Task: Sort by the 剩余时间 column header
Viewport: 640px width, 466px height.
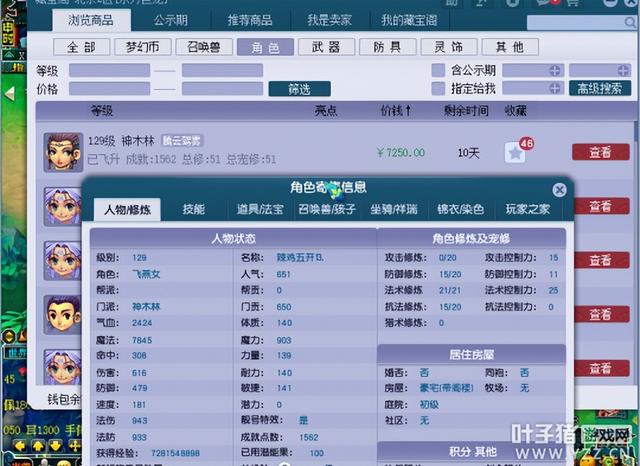Action: pos(466,111)
